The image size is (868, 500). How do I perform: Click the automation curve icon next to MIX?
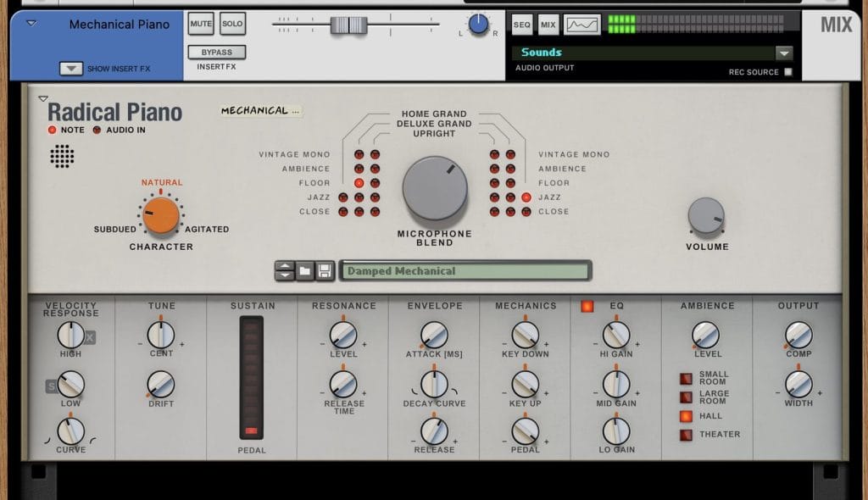(581, 25)
